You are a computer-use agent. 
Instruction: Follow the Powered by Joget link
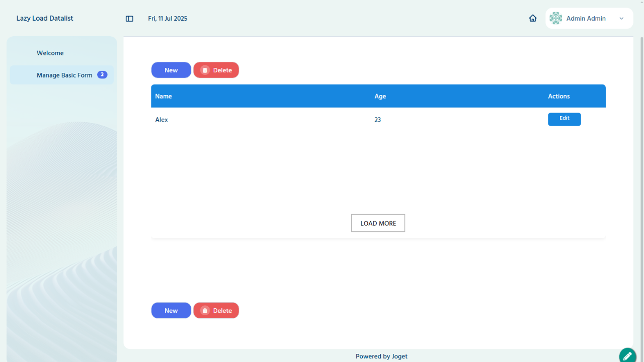(381, 356)
